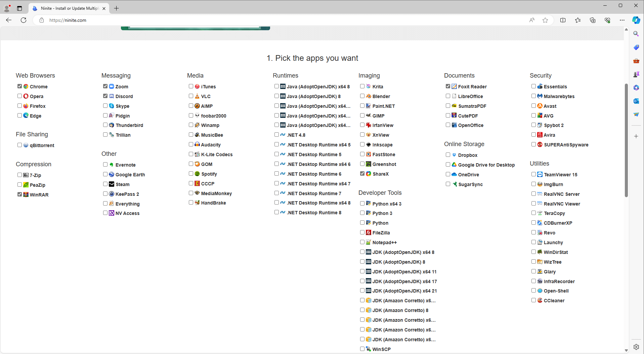Click the Blender icon
The width and height of the screenshot is (644, 354).
369,96
